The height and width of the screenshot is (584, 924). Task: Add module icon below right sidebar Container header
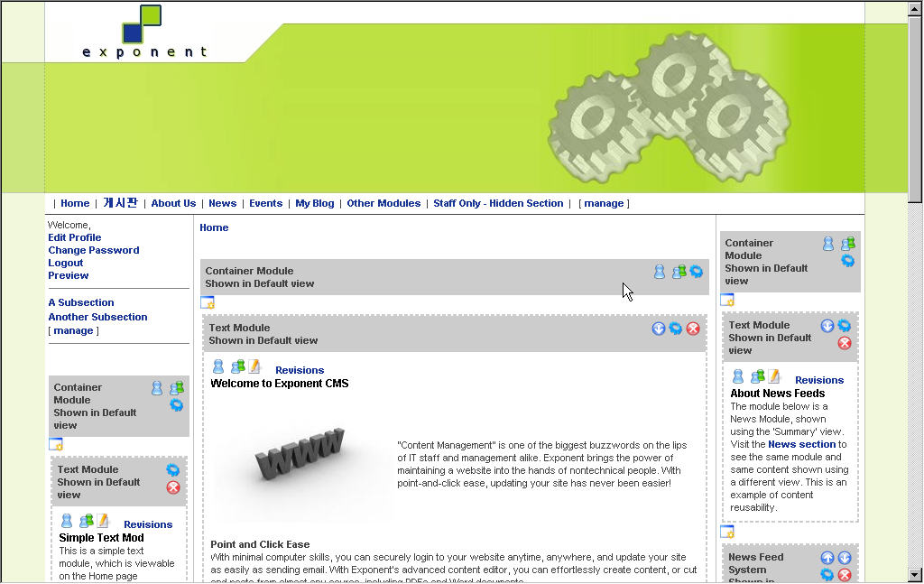coord(728,300)
